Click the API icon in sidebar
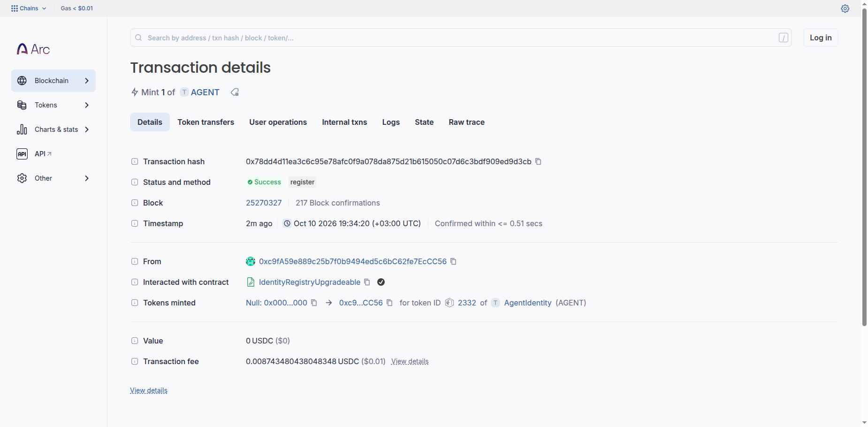This screenshot has width=868, height=427. point(22,154)
